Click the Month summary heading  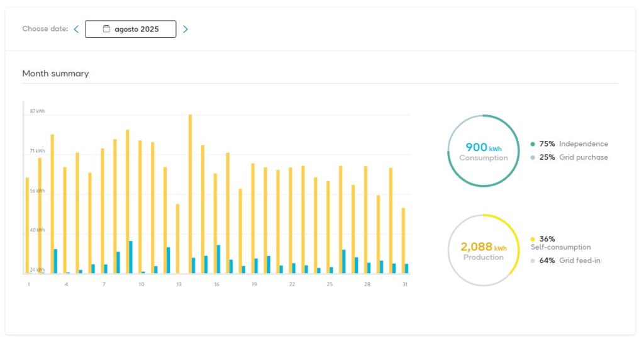55,74
